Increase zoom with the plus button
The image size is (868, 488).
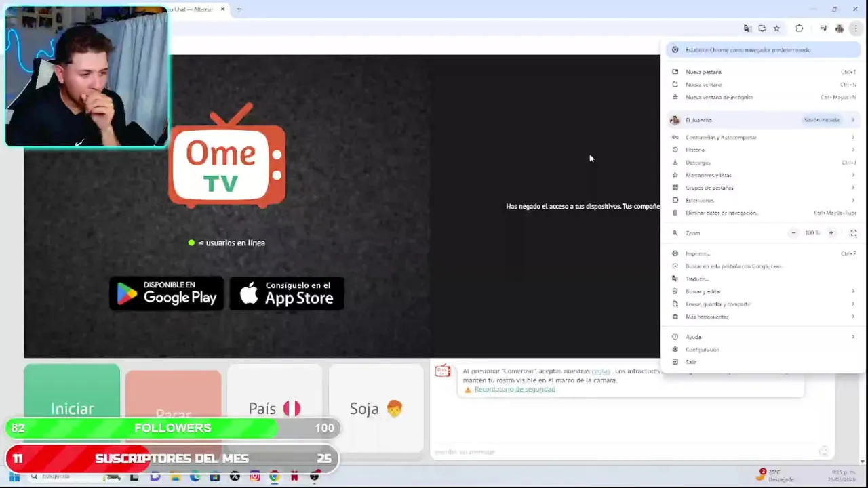point(831,233)
